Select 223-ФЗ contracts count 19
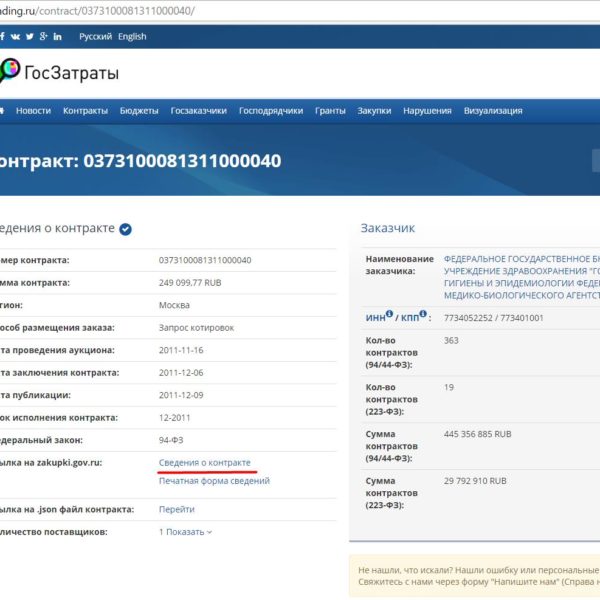 tap(449, 387)
